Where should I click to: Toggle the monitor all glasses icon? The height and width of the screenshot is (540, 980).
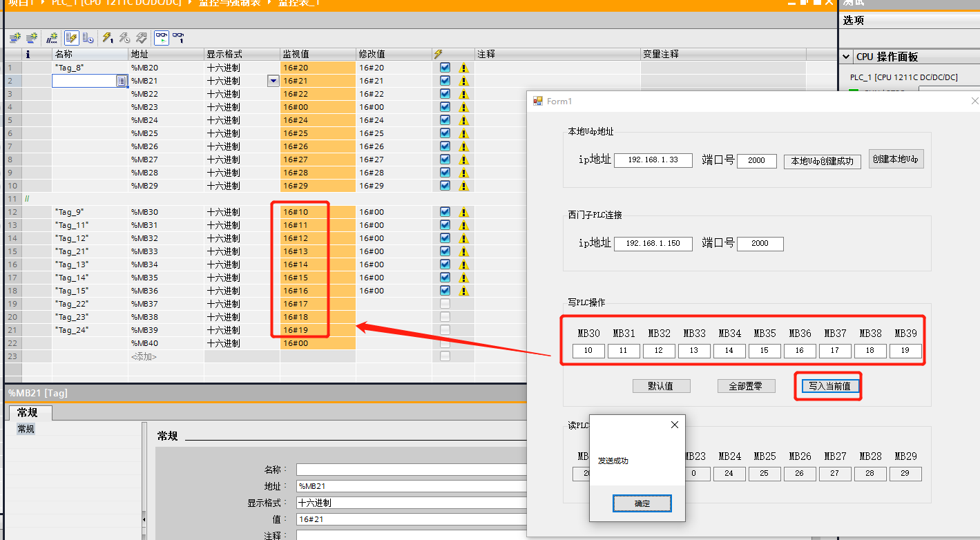pyautogui.click(x=161, y=37)
